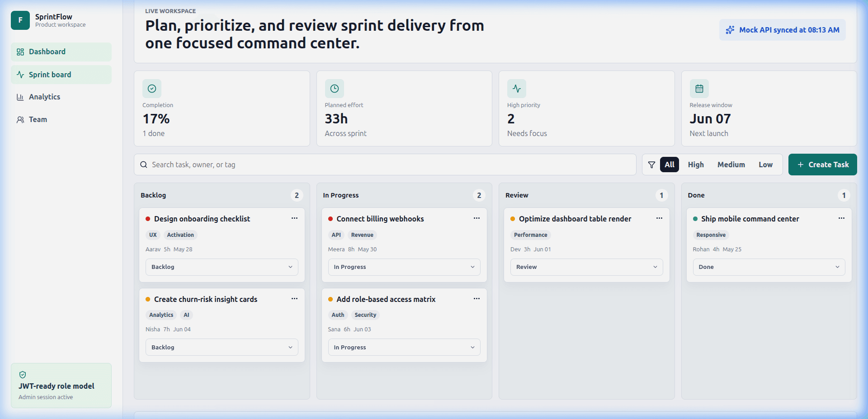This screenshot has width=868, height=419.
Task: Click the Activation tag chip
Action: point(180,235)
